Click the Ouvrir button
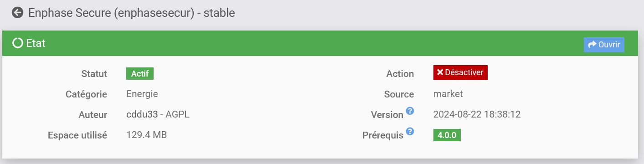Image resolution: width=644 pixels, height=164 pixels. 604,45
